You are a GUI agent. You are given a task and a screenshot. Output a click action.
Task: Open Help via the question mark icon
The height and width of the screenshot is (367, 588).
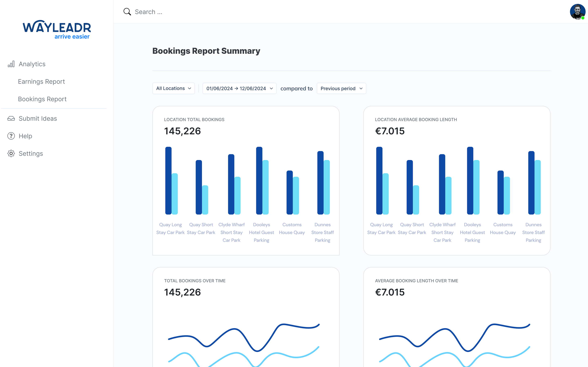[x=11, y=136]
